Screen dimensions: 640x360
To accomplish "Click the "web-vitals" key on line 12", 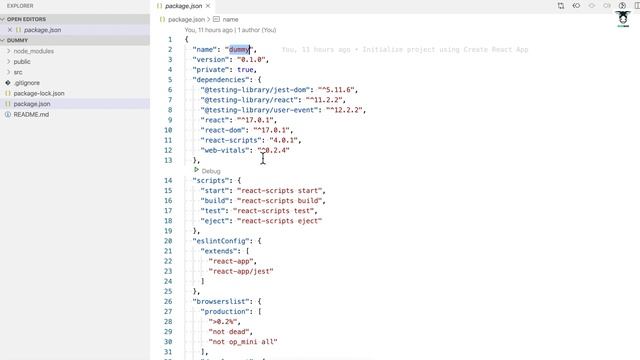I will point(224,150).
